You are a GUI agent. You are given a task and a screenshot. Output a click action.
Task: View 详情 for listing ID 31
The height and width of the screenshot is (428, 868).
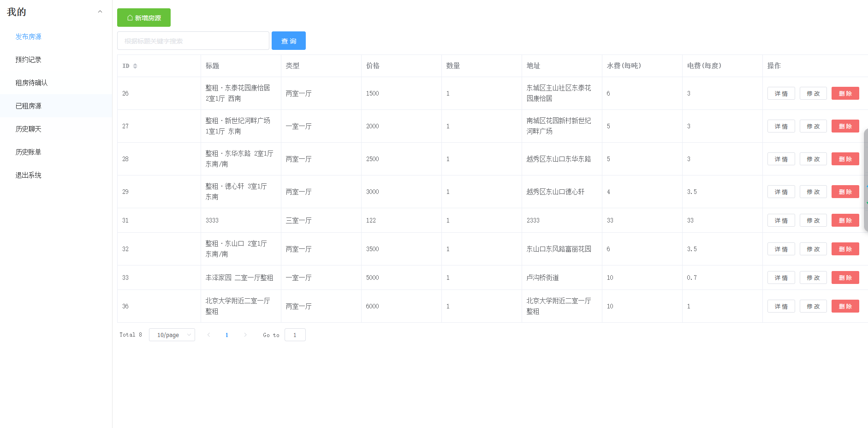pos(781,220)
